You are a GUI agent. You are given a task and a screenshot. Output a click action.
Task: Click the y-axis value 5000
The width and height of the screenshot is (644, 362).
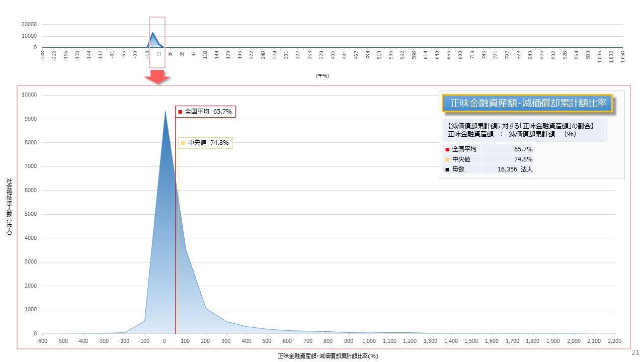point(31,214)
